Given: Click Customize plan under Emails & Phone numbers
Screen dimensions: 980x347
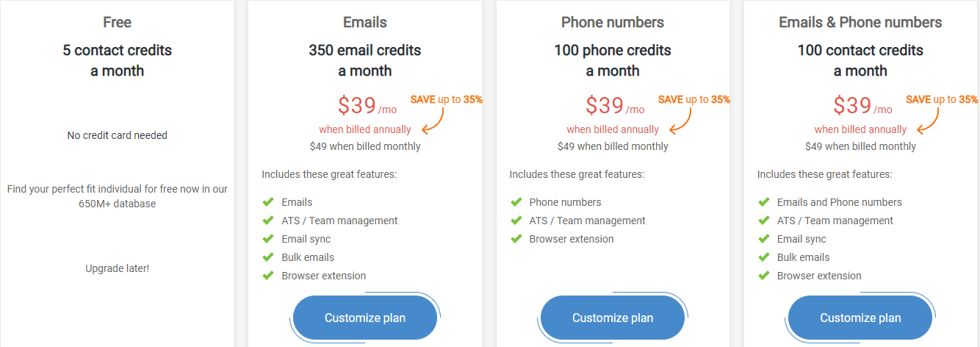Looking at the screenshot, I should tap(860, 318).
